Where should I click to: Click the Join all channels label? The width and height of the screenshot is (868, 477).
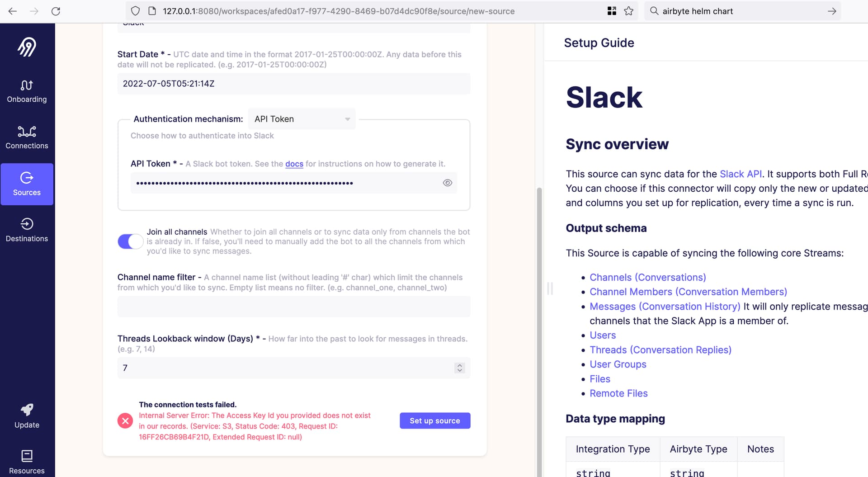(177, 232)
